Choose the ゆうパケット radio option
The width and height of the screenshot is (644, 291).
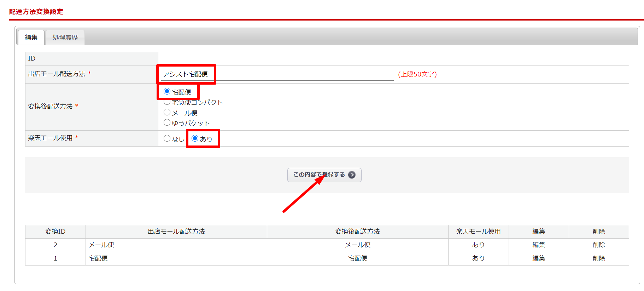(x=167, y=122)
